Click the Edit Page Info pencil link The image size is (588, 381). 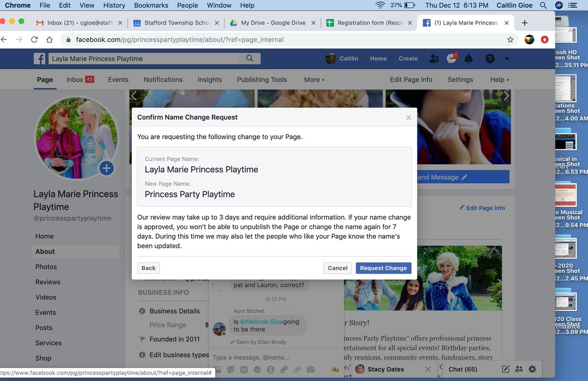tap(482, 208)
